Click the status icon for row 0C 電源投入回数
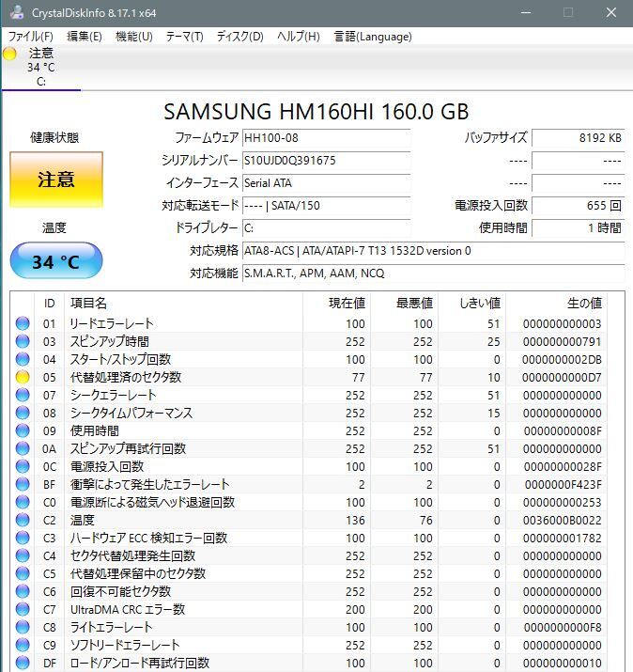Viewport: 633px width, 672px height. pyautogui.click(x=23, y=466)
